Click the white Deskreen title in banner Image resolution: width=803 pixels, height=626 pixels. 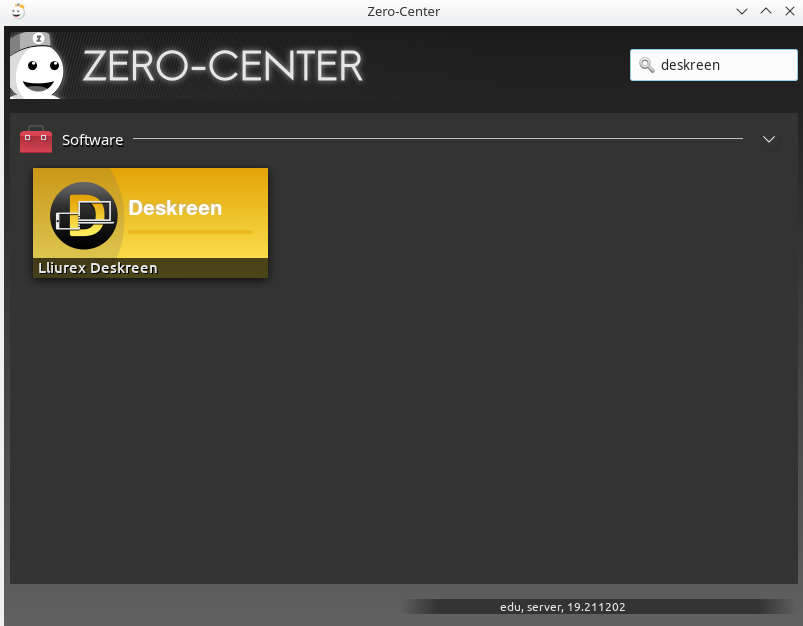175,209
